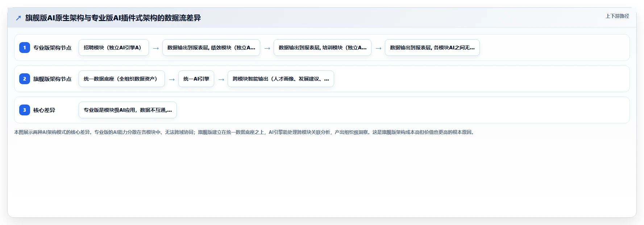Select the 各模块AI之间无 truncated node
Screen dimensions: 644x225
[x=432, y=48]
